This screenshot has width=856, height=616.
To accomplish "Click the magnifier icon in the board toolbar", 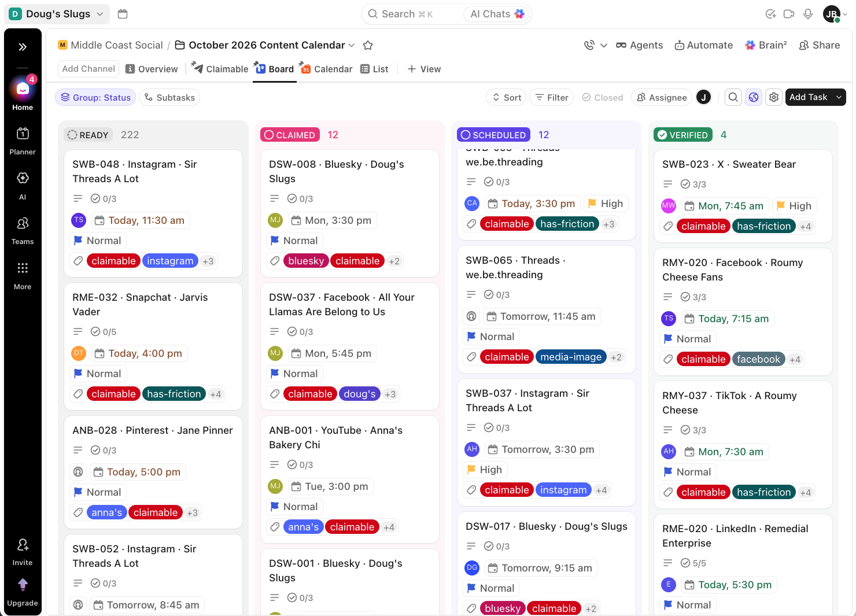I will pyautogui.click(x=733, y=97).
